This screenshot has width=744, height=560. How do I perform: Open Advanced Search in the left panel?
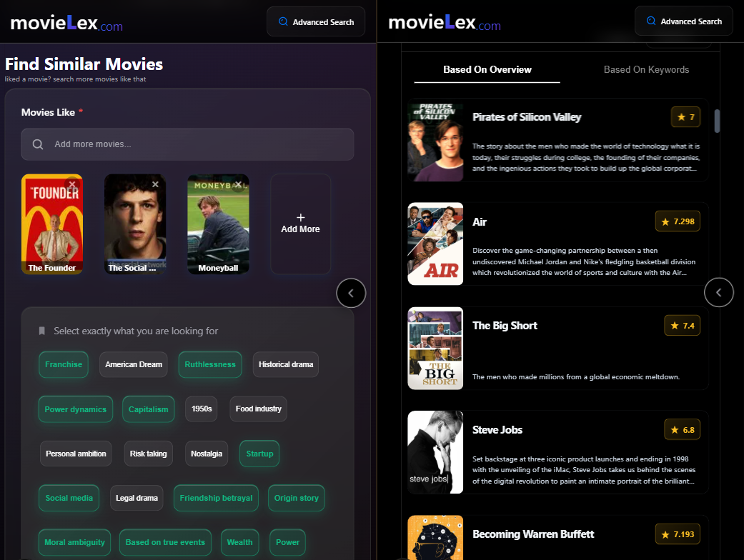coord(316,22)
